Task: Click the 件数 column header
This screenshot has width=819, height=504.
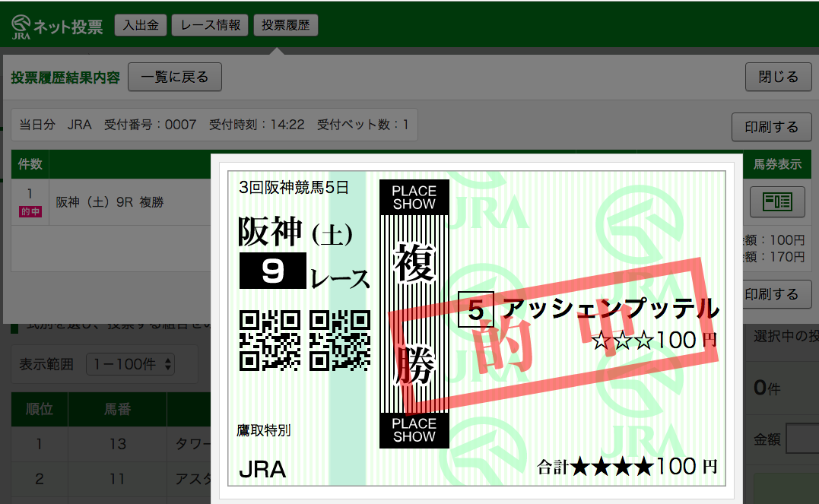Action: tap(30, 164)
